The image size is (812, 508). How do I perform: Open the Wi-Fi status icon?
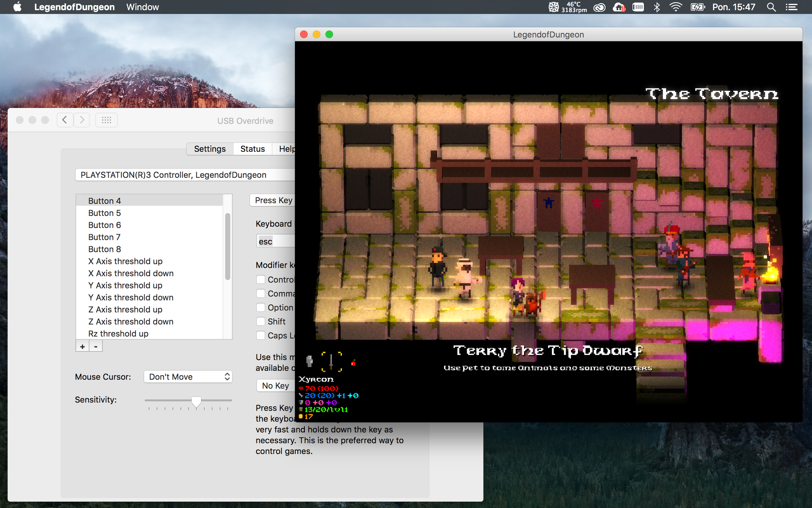point(675,7)
